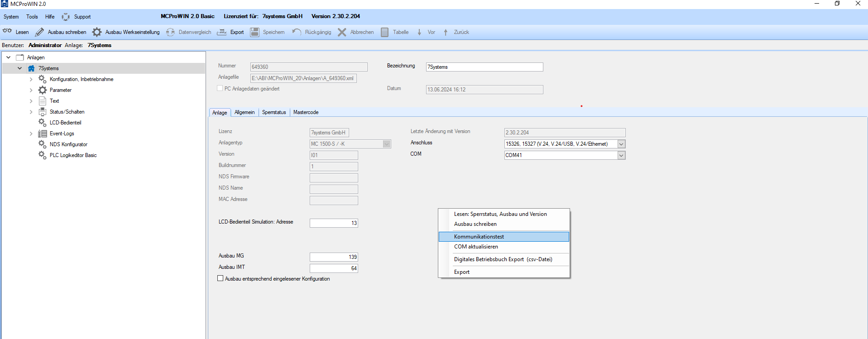The height and width of the screenshot is (339, 868).
Task: Expand the Parameter tree node
Action: point(31,90)
